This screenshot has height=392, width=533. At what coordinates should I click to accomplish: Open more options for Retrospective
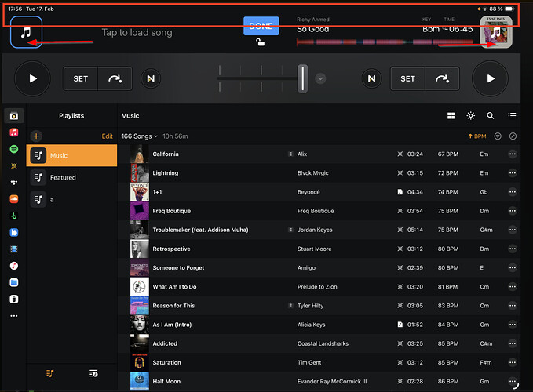coord(513,249)
